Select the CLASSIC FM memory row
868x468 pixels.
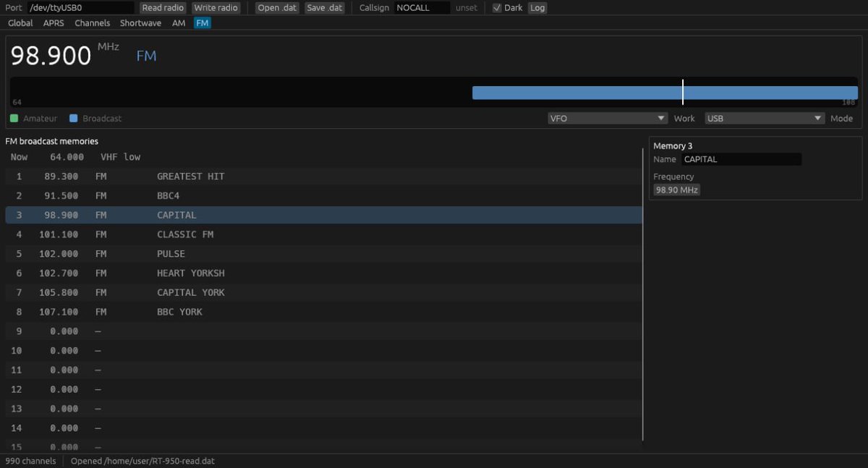point(323,234)
